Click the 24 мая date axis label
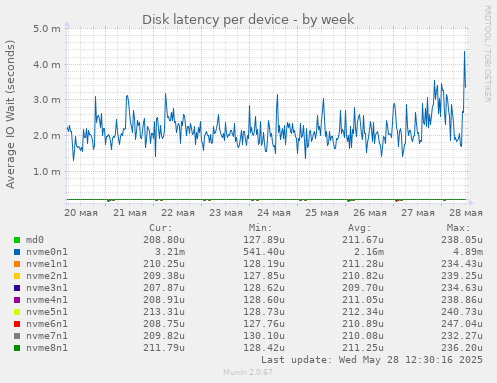Image resolution: width=497 pixels, height=383 pixels. click(x=274, y=213)
